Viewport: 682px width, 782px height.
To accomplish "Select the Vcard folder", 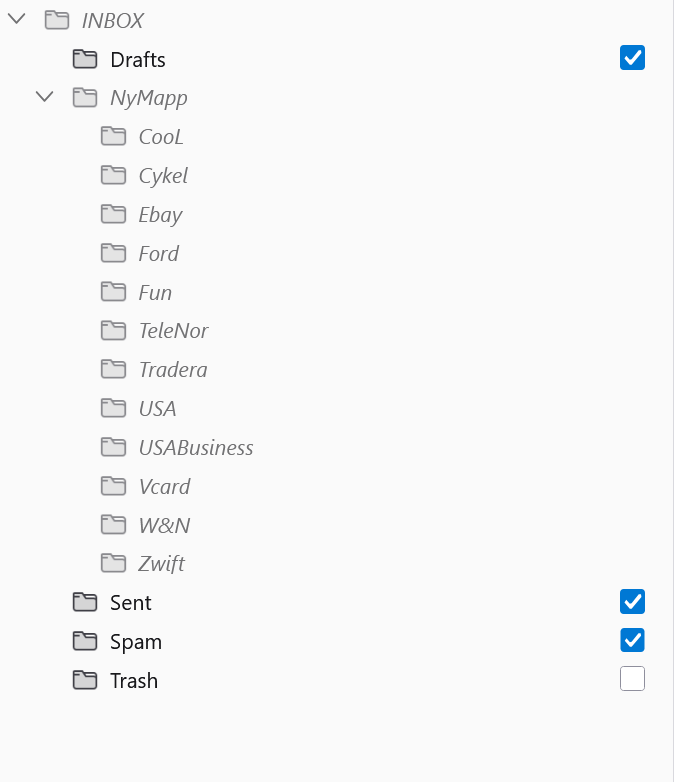I will click(164, 486).
